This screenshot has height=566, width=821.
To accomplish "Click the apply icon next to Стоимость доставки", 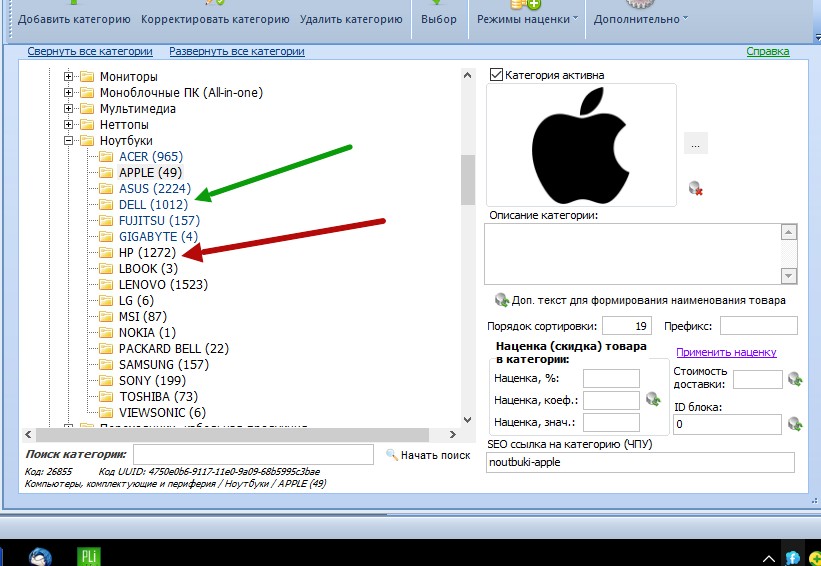I will [x=795, y=378].
